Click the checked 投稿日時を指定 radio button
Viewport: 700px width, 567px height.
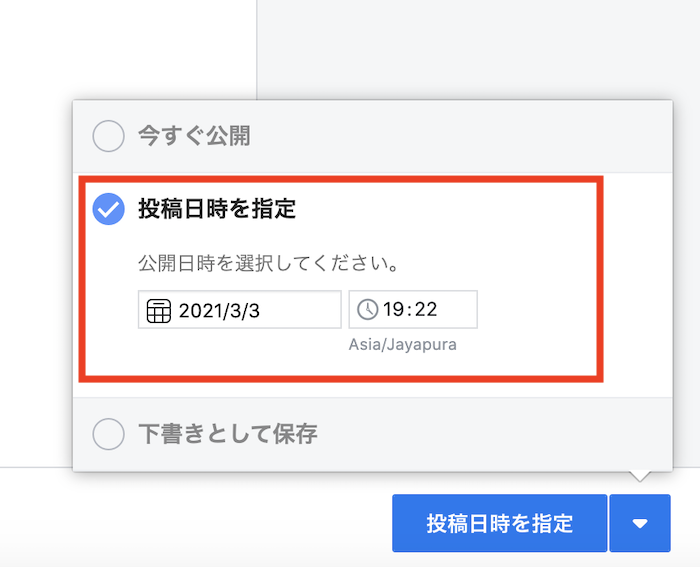coord(108,209)
